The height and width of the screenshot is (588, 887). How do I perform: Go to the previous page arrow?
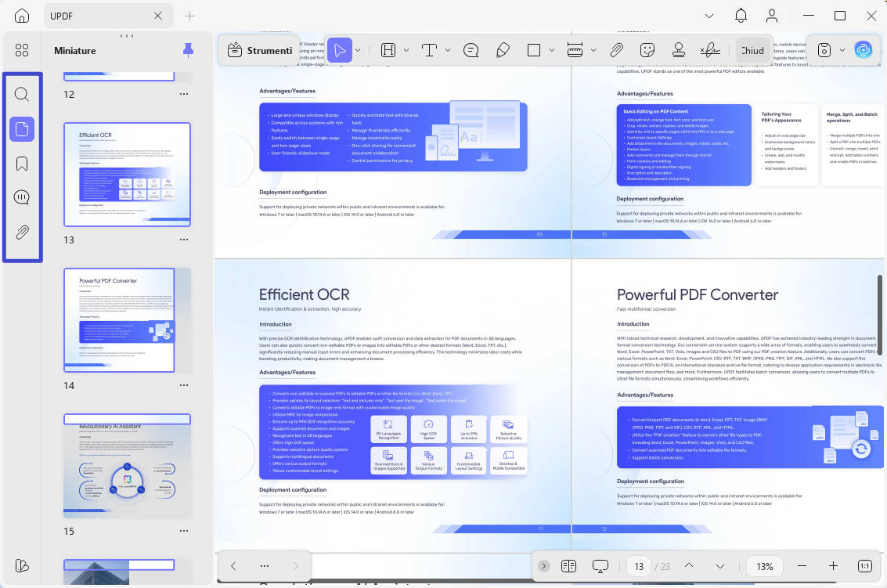pyautogui.click(x=689, y=566)
